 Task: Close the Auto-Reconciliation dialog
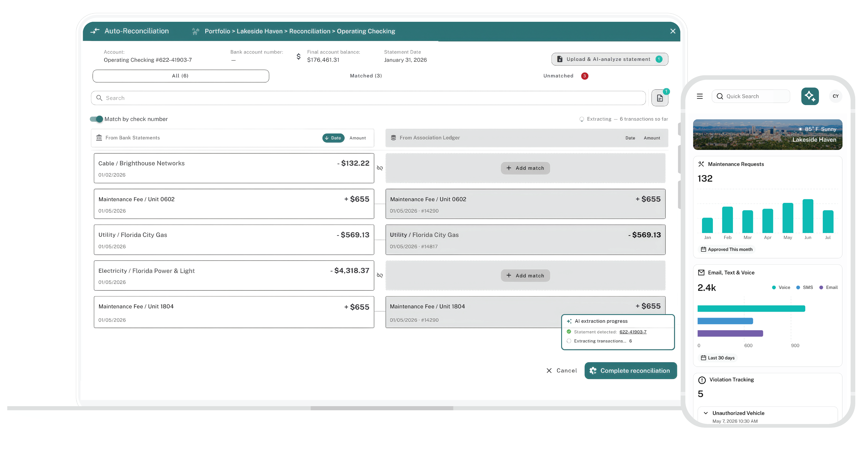click(673, 31)
